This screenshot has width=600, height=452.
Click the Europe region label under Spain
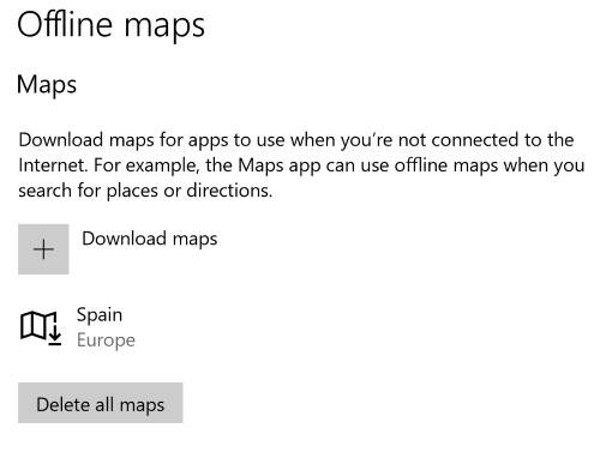click(x=105, y=340)
